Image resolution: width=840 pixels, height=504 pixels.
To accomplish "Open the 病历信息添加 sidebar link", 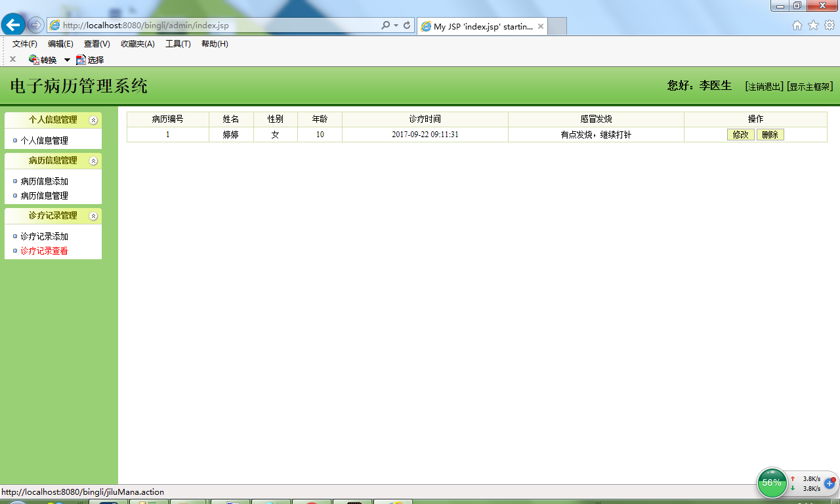I will point(44,181).
